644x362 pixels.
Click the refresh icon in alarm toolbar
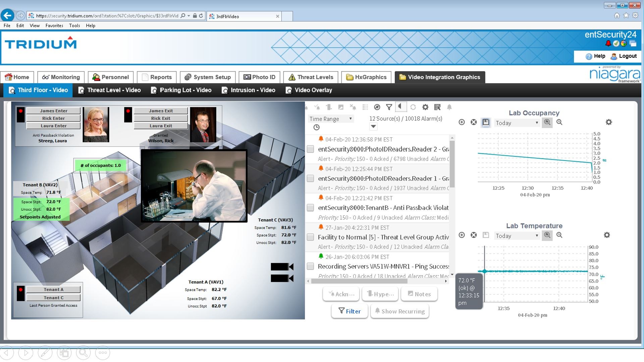tap(413, 107)
